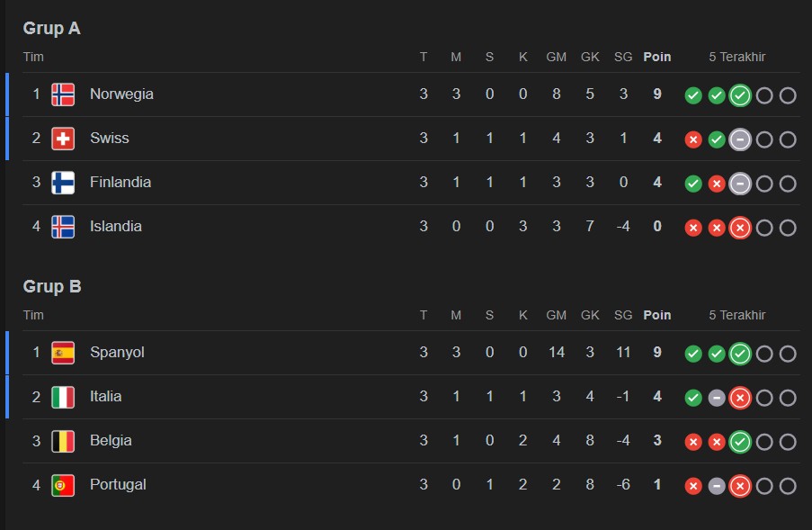The height and width of the screenshot is (530, 812).
Task: Click the Swiss flag icon
Action: click(63, 139)
